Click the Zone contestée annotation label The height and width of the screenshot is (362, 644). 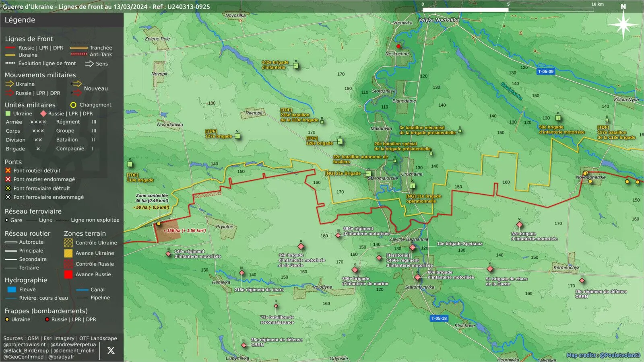pos(152,195)
